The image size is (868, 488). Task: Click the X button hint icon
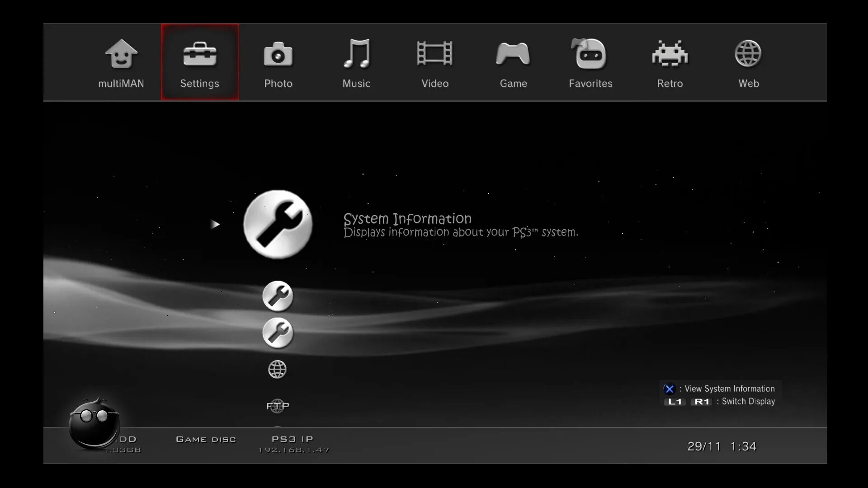[670, 389]
